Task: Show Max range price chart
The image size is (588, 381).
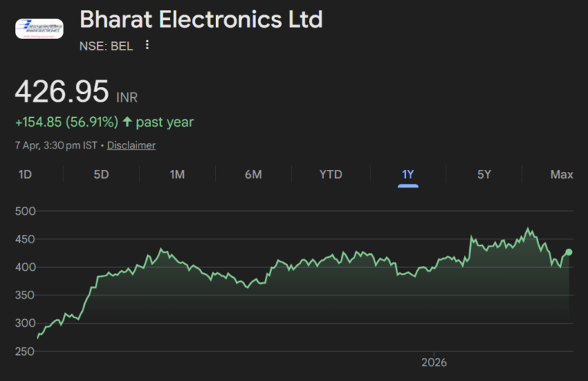Action: coord(562,174)
